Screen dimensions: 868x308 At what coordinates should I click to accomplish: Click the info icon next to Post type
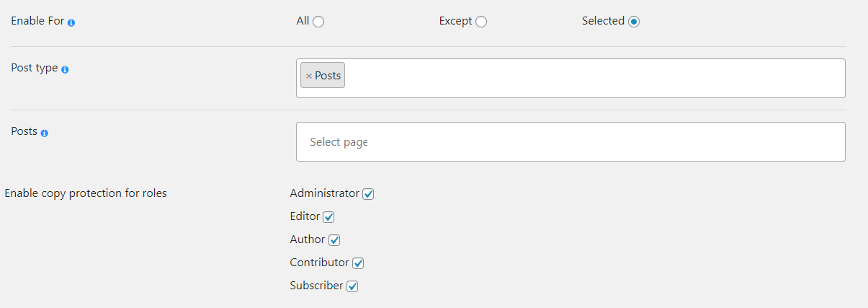[x=65, y=70]
